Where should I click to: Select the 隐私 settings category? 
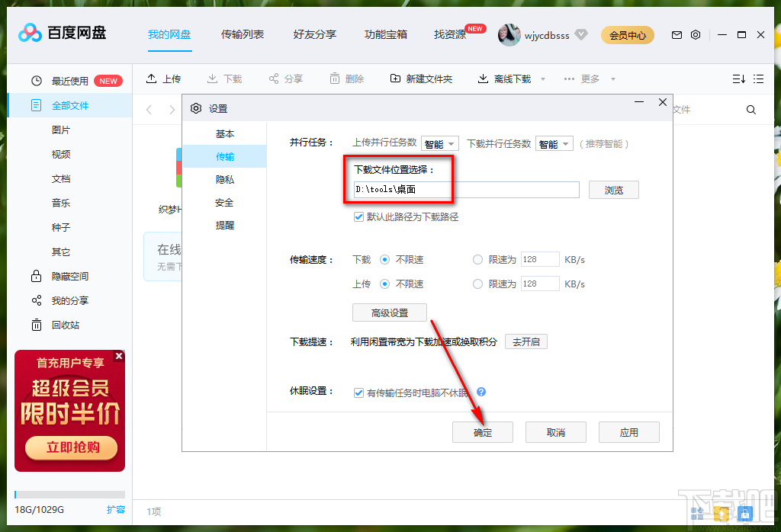pyautogui.click(x=225, y=179)
